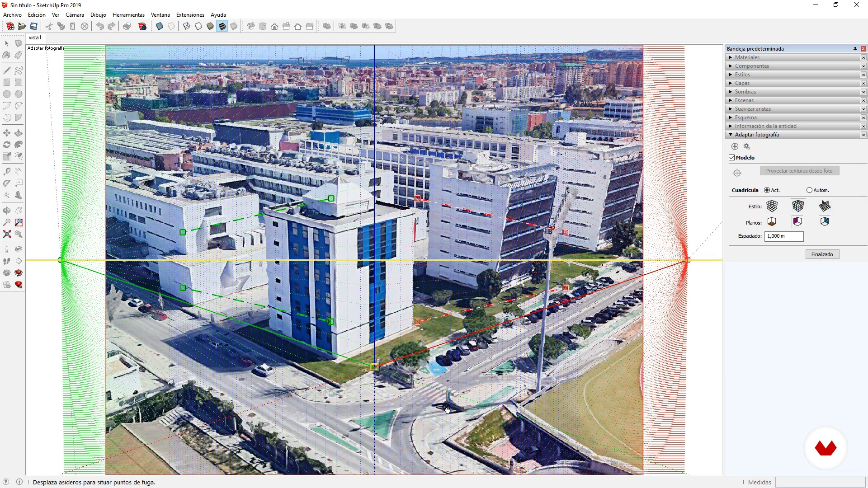Image resolution: width=868 pixels, height=488 pixels.
Task: Pick the Push/Pull tool
Action: (18, 133)
